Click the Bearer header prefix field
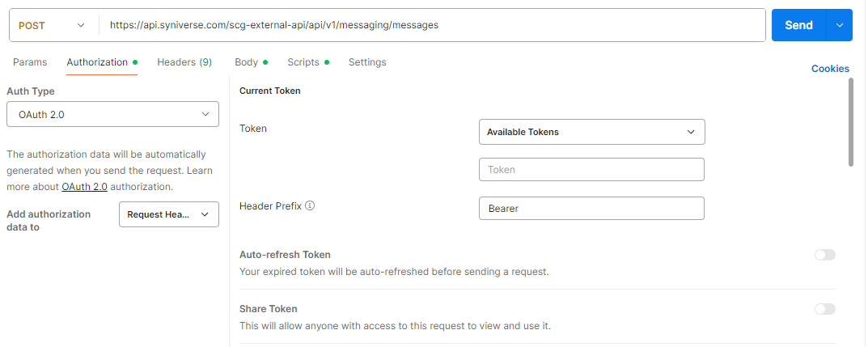Viewport: 868px width, 347px height. (x=591, y=209)
